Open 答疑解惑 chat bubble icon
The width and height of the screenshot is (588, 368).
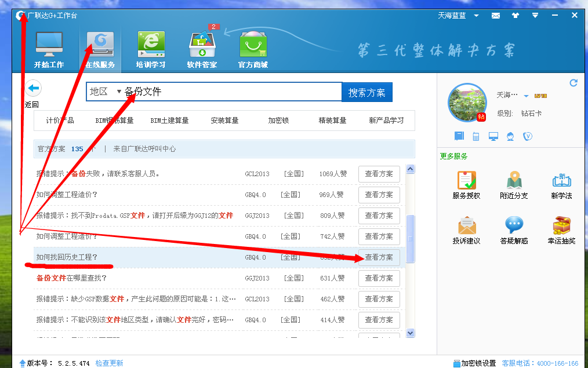click(514, 225)
